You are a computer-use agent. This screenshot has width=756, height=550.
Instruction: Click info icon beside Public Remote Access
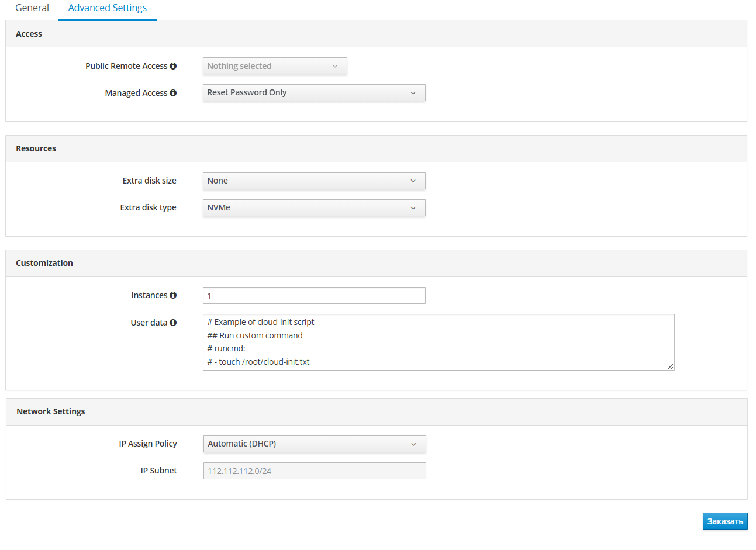tap(173, 66)
